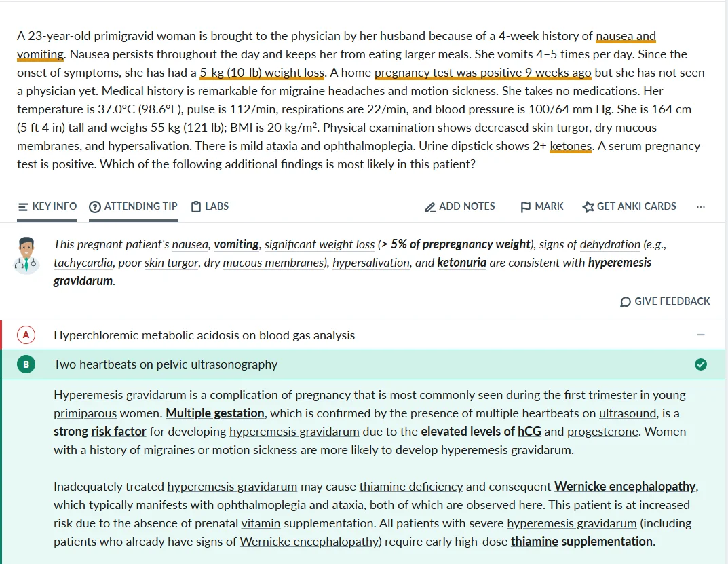
Task: Click the Multiple gestation link
Action: click(x=215, y=413)
